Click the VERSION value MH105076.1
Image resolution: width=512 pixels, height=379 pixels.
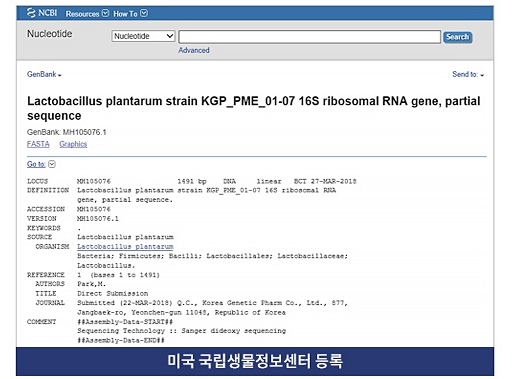coord(98,219)
